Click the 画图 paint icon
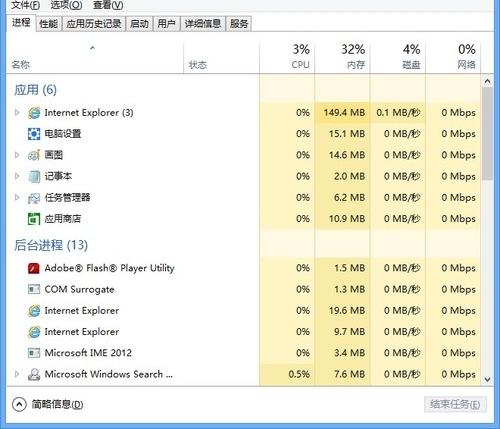500x429 pixels. coord(34,155)
